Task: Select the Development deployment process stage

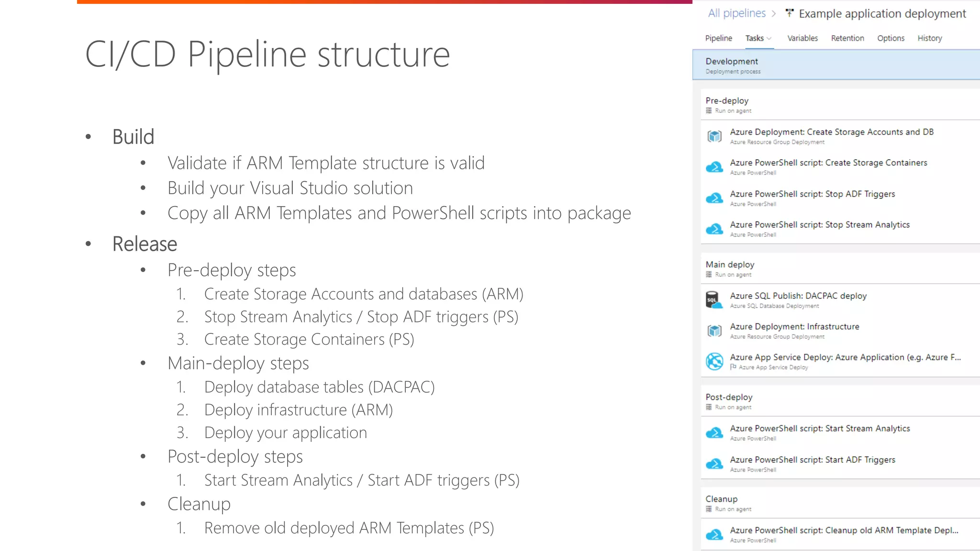Action: pos(836,65)
